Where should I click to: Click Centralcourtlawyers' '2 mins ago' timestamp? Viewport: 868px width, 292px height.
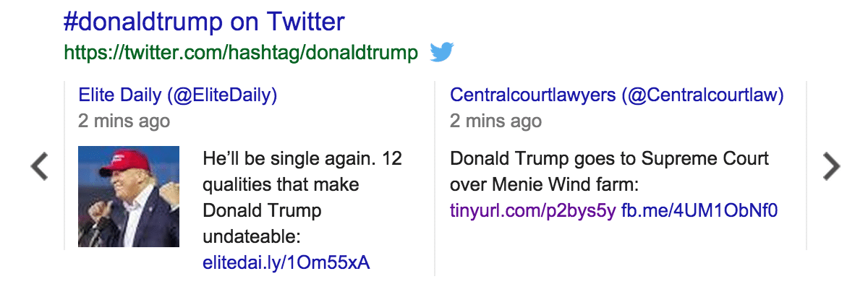pyautogui.click(x=495, y=121)
